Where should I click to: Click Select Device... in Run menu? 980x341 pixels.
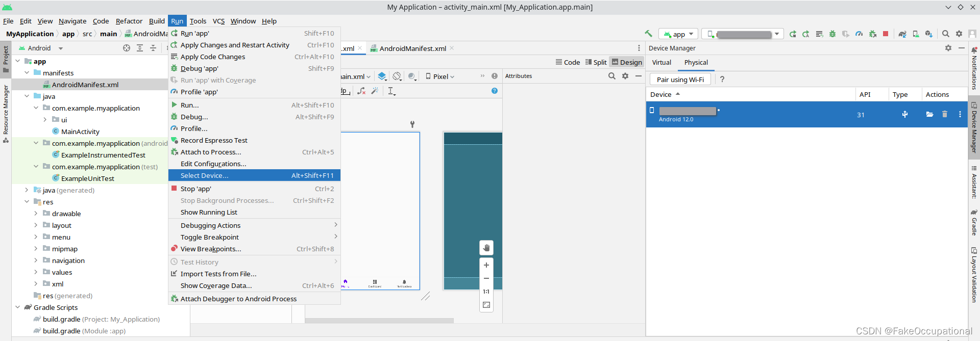pyautogui.click(x=254, y=175)
